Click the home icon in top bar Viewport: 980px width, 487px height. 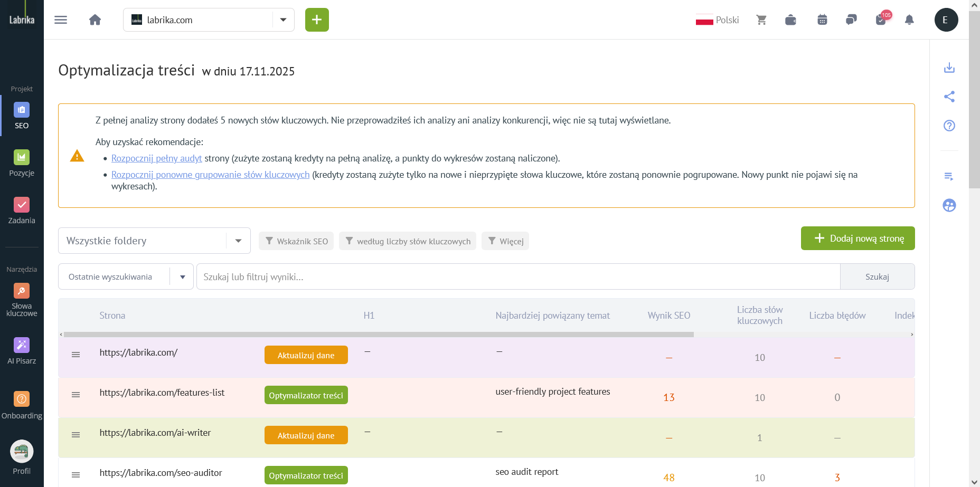click(95, 20)
